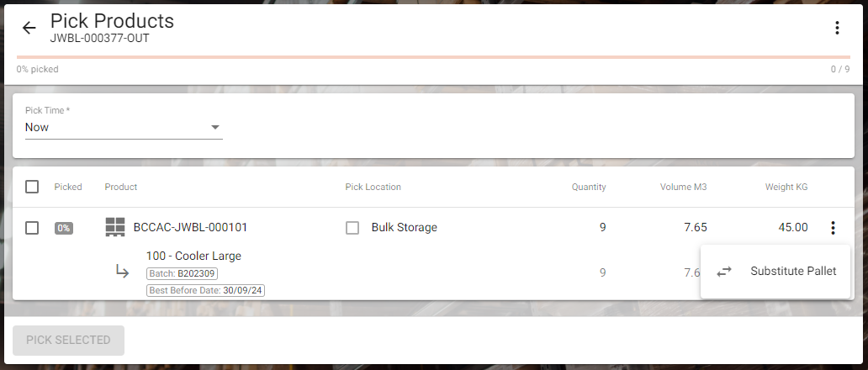Screen dimensions: 868x370
Task: Click the Batch B202309 tag
Action: point(183,274)
